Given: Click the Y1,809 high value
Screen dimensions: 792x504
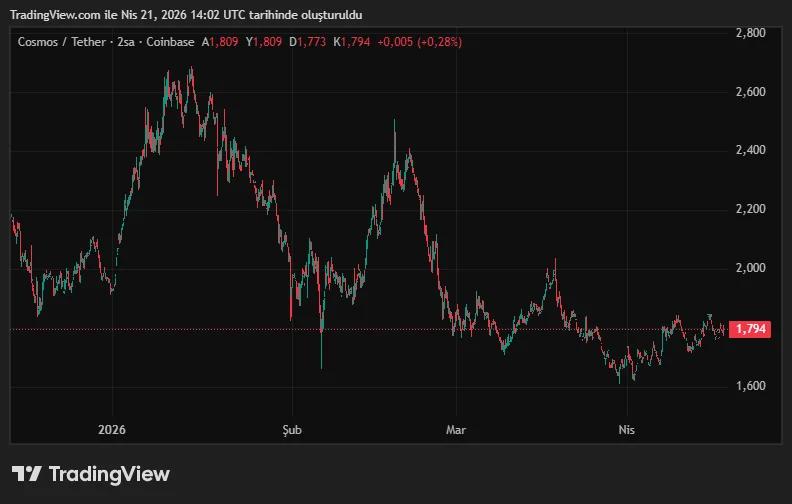Looking at the screenshot, I should click(266, 42).
